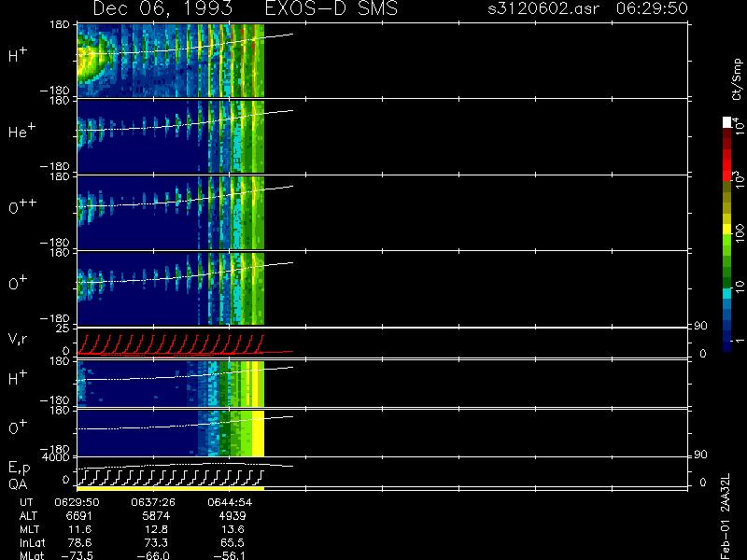Click the yellow QA status bar
This screenshot has height=560, width=747.
[171, 488]
